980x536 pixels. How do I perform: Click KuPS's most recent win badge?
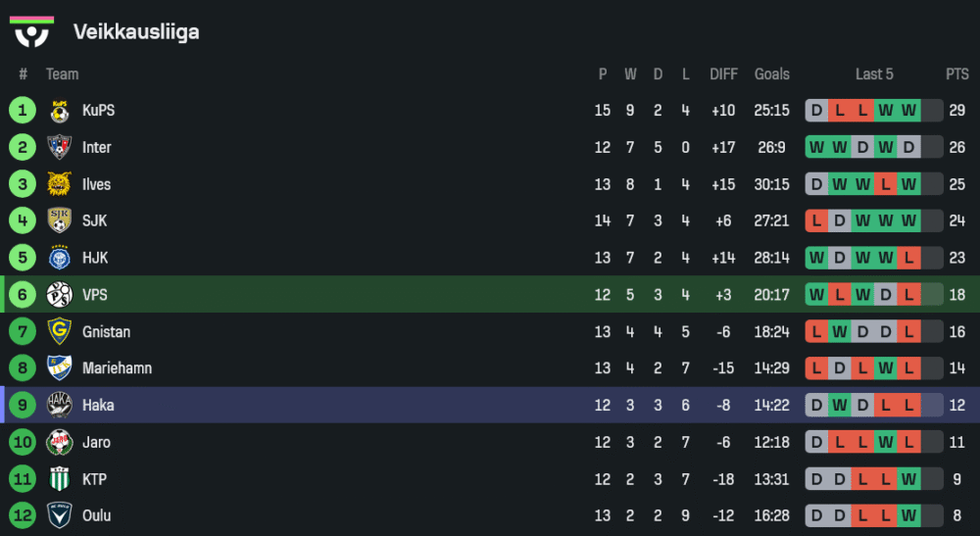pos(909,111)
